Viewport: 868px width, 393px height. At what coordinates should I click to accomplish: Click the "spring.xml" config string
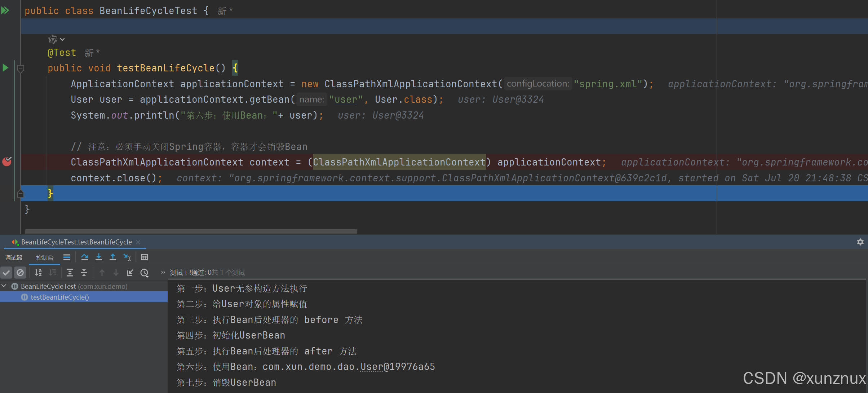608,84
